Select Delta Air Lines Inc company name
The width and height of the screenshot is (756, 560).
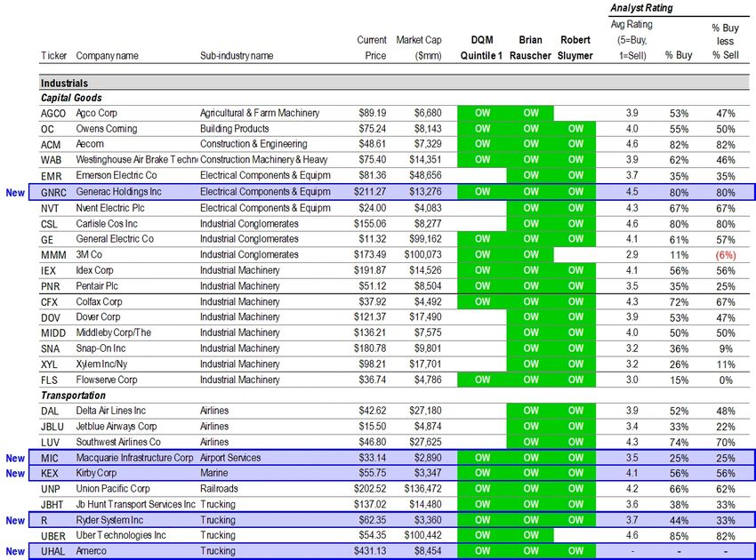click(110, 411)
